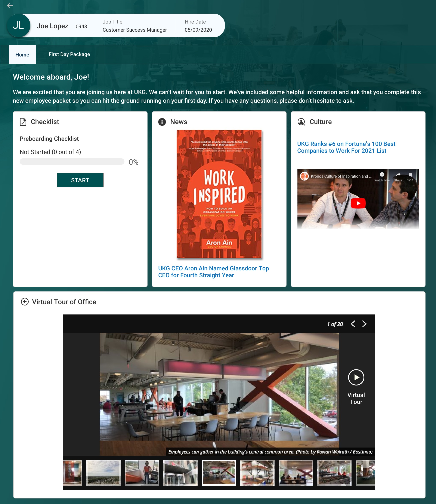The width and height of the screenshot is (436, 504).
Task: Click the employee avatar initials JL
Action: [19, 26]
